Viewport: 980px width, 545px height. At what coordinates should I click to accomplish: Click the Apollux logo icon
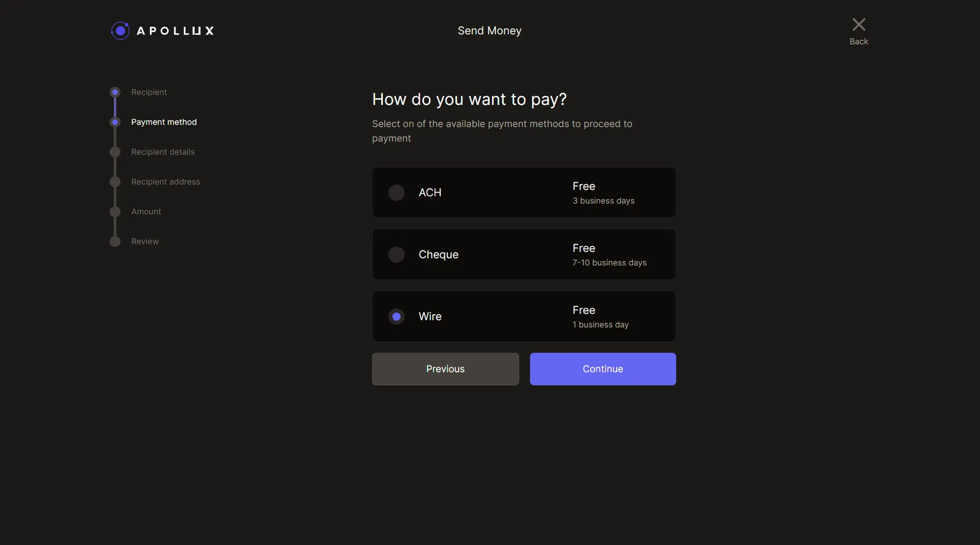[x=120, y=31]
